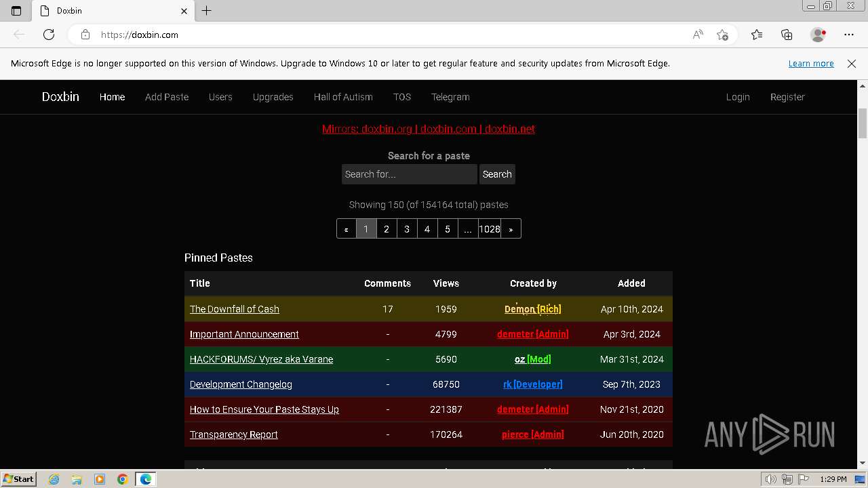
Task: Close the Doxbin tab
Action: (184, 11)
